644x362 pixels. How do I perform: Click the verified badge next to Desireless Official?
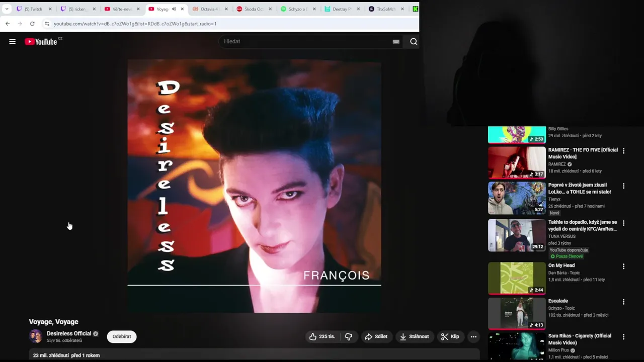pyautogui.click(x=96, y=334)
